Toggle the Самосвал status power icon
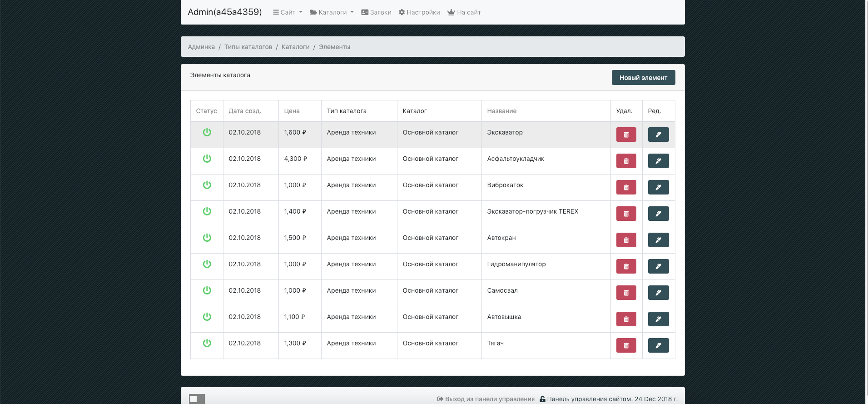868x404 pixels. click(x=207, y=290)
